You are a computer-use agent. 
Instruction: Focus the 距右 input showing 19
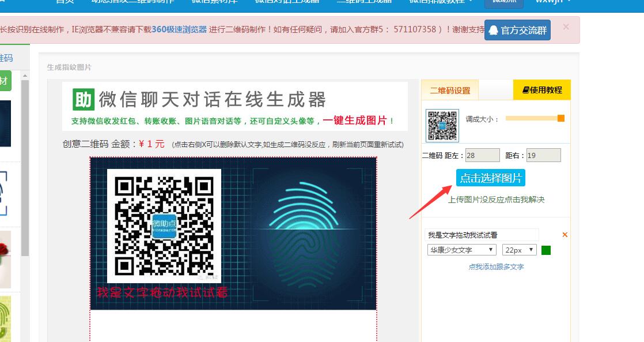click(544, 155)
